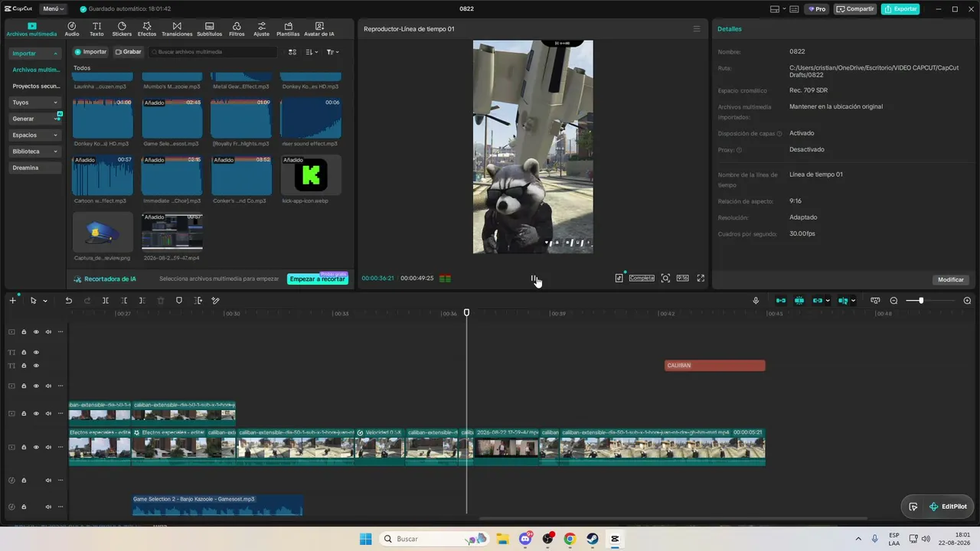The image size is (980, 551).
Task: Open the track cover settings icon
Action: coord(875,301)
